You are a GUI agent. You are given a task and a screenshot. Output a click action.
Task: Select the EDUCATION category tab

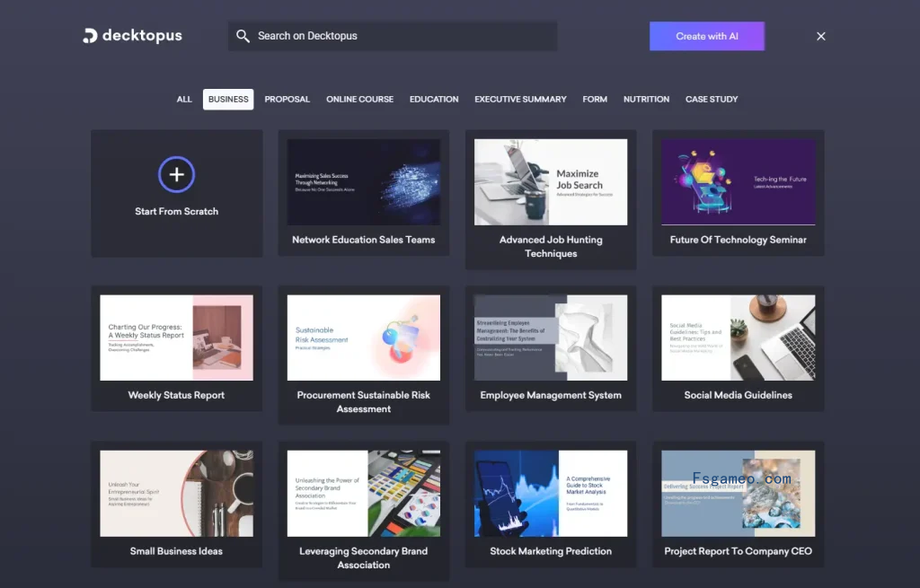click(434, 99)
